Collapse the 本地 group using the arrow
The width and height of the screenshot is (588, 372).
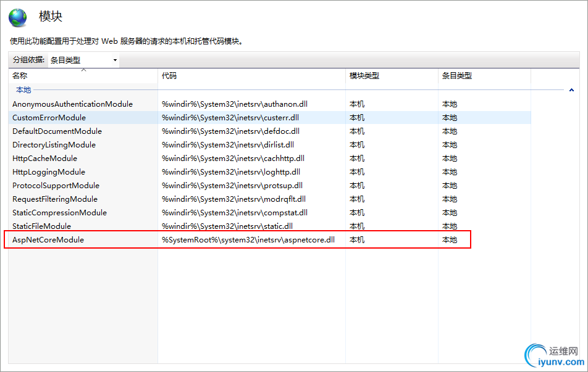point(571,90)
